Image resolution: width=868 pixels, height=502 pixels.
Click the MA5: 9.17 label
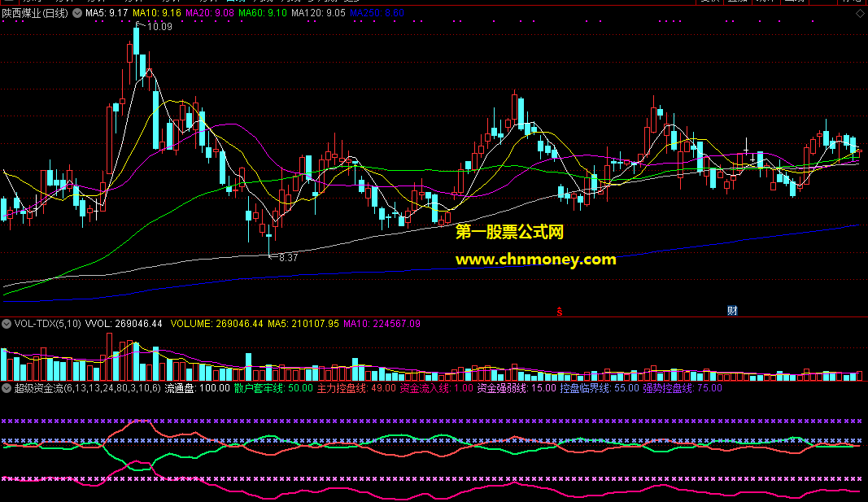click(x=107, y=13)
